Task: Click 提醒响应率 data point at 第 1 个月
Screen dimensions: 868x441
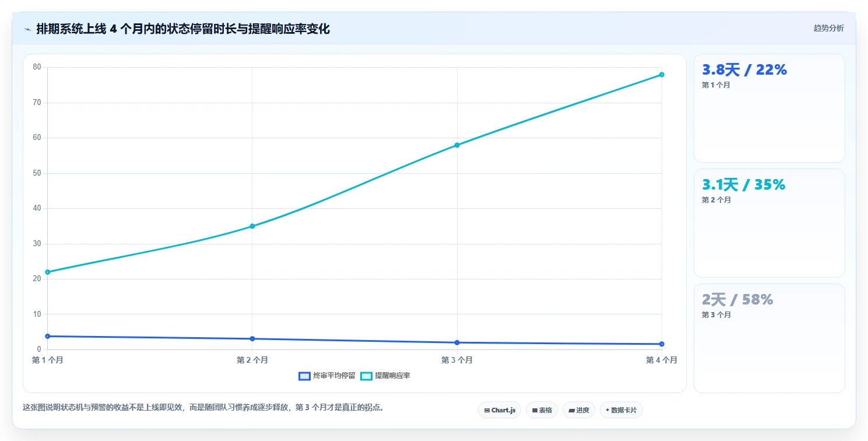Action: pos(47,272)
